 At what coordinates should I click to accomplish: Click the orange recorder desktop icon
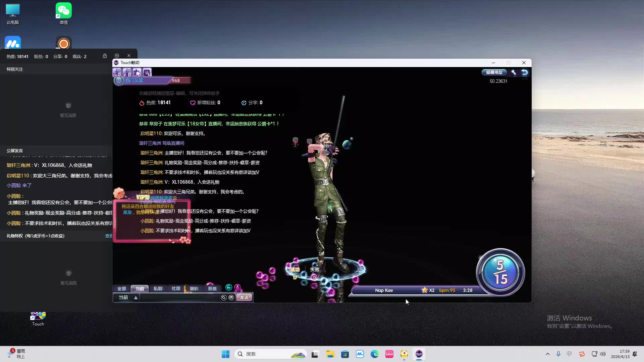pyautogui.click(x=64, y=43)
